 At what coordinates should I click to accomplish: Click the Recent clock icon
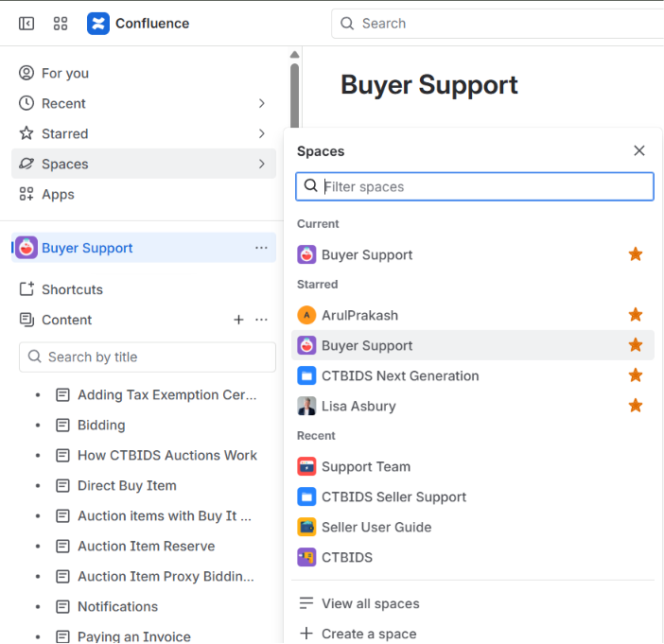click(26, 103)
